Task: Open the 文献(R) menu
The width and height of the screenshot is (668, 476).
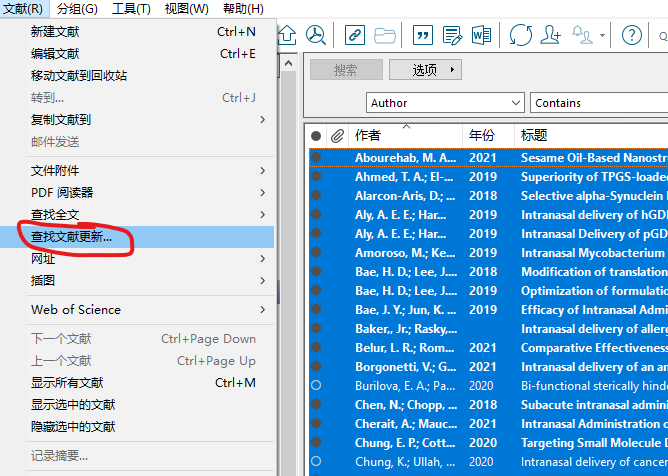Action: point(23,9)
